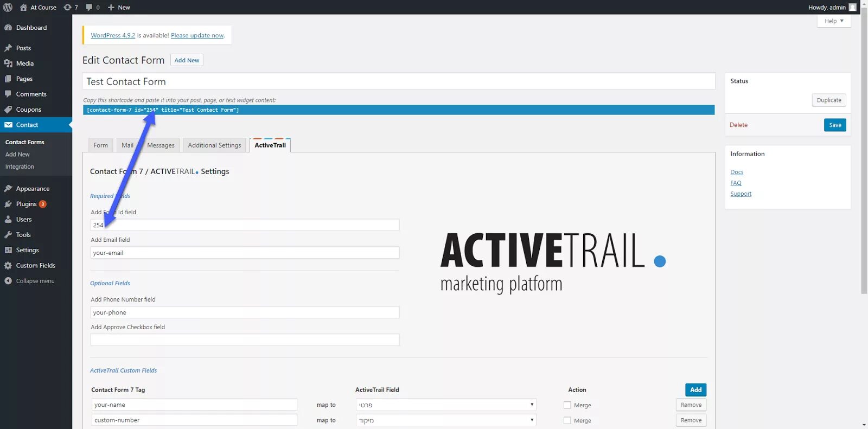Open the comments bubble in admin bar
The height and width of the screenshot is (429, 868).
[x=89, y=7]
